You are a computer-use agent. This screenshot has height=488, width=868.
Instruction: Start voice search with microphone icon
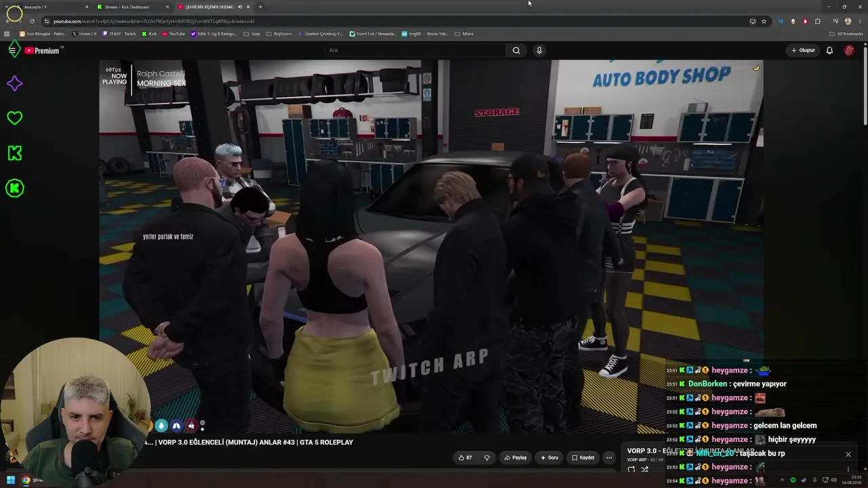point(539,50)
